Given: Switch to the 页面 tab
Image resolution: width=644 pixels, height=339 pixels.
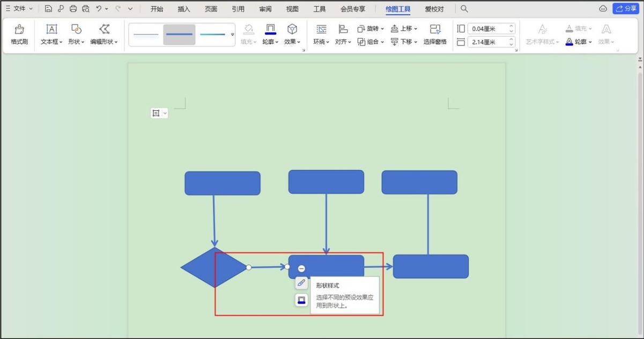Looking at the screenshot, I should click(211, 9).
